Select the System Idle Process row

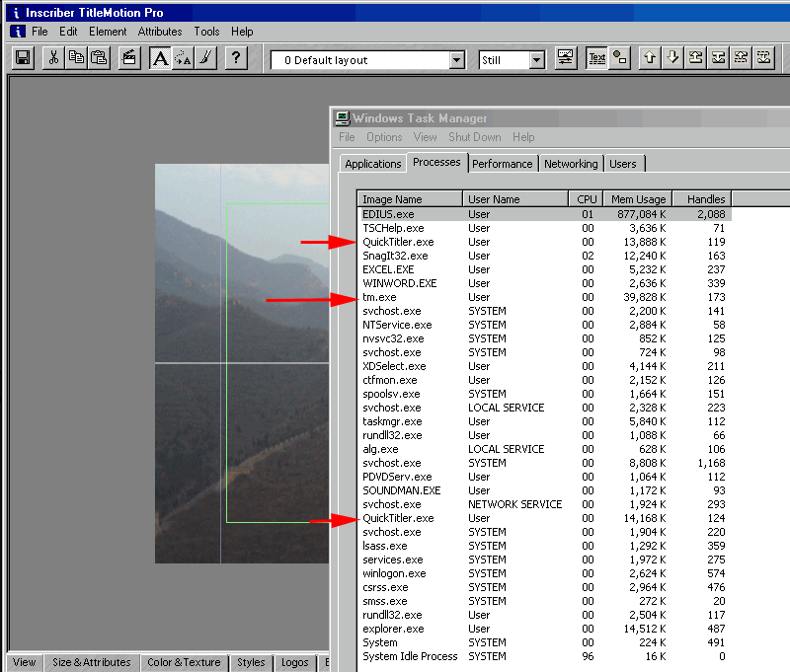pos(544,656)
